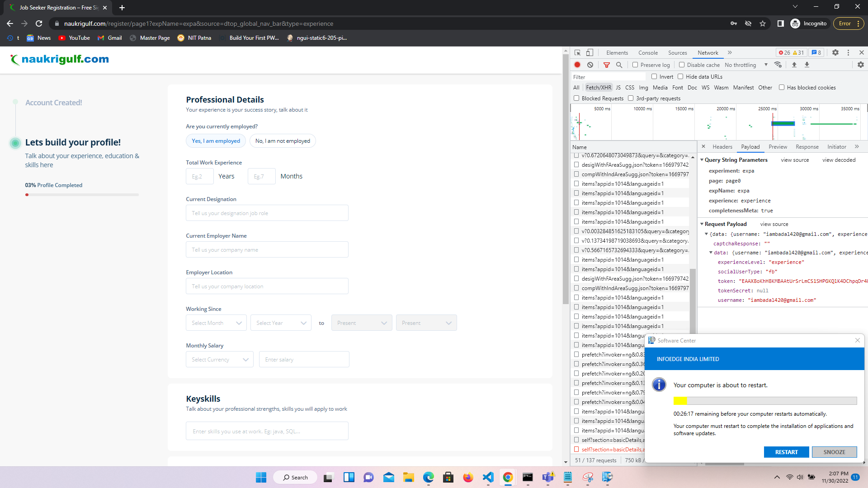Open the DevTools network search magnifier
This screenshot has height=488, width=868.
pos(619,65)
